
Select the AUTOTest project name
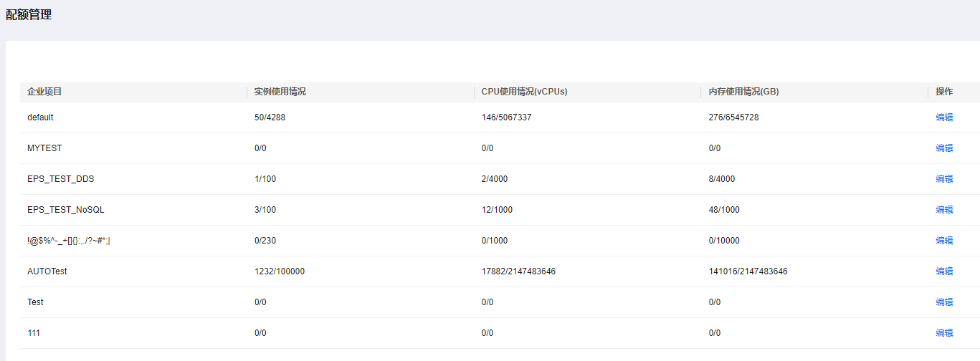[x=47, y=271]
